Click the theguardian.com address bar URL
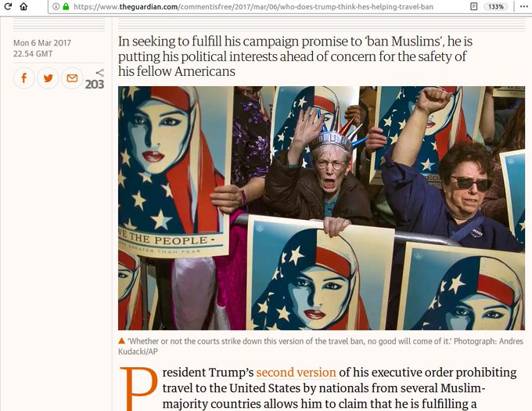532x411 pixels. point(253,6)
